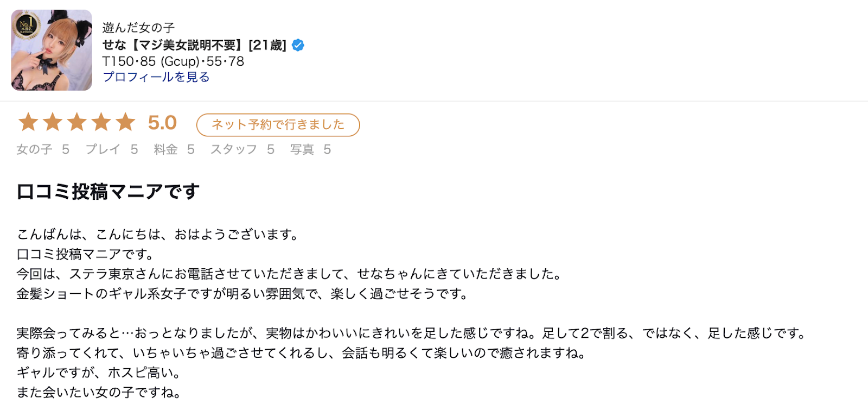Viewport: 868px width, 410px height.
Task: Click the プレイ 5 rating label
Action: point(112,149)
